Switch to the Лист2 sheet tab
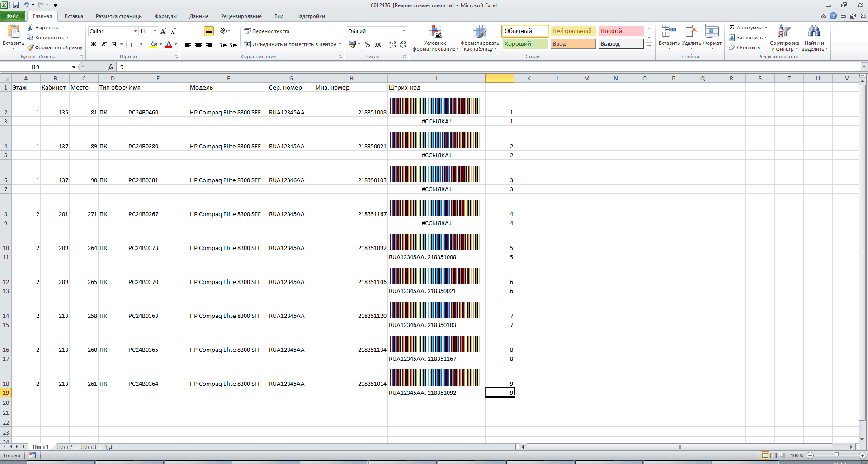Viewport: 868px width, 464px height. click(64, 447)
